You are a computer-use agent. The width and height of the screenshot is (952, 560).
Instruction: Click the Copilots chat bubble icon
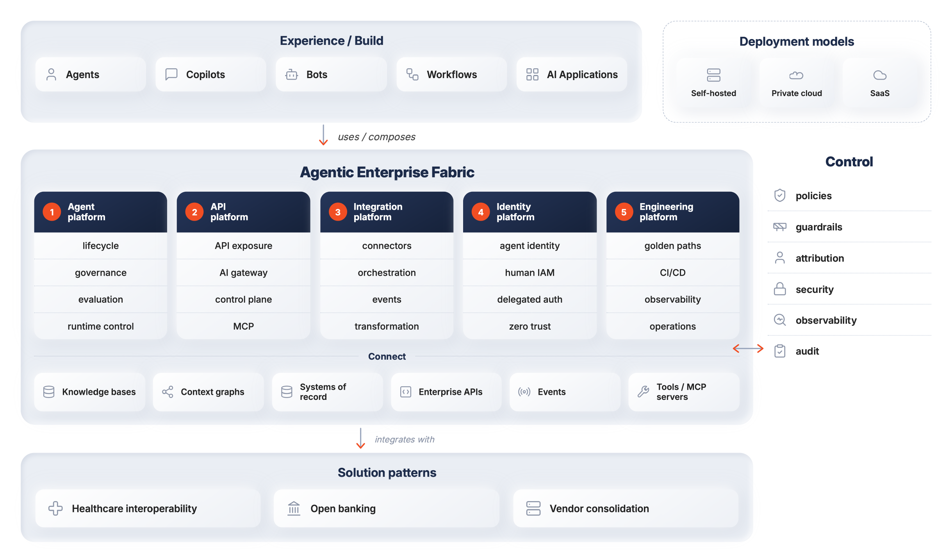point(171,74)
